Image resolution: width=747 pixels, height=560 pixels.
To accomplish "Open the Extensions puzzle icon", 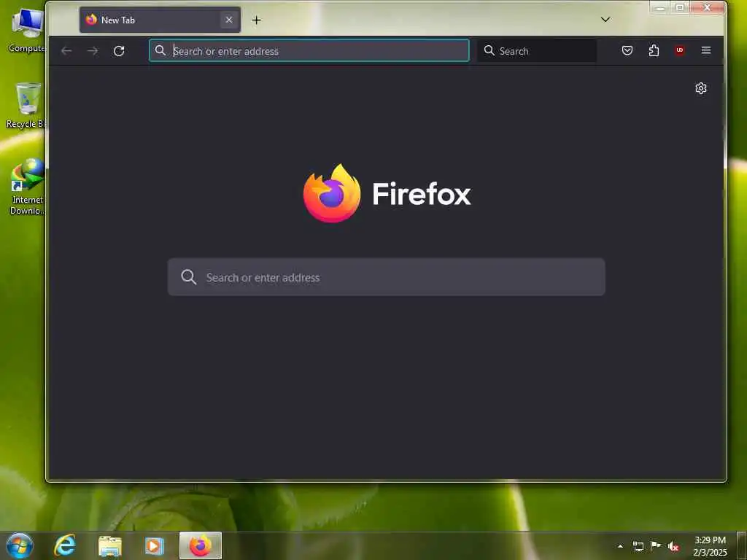I will (x=654, y=50).
